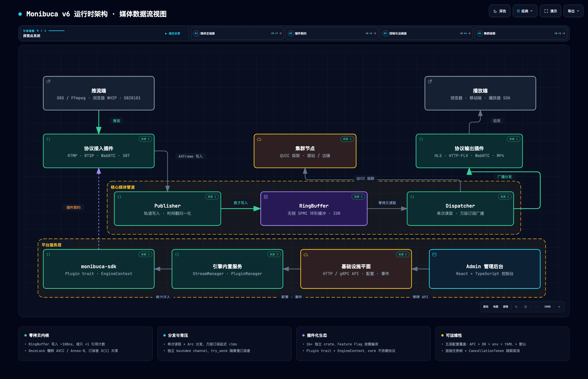This screenshot has width=588, height=379.
Task: Click window icon on Admin 管理后台 node
Action: (x=434, y=255)
